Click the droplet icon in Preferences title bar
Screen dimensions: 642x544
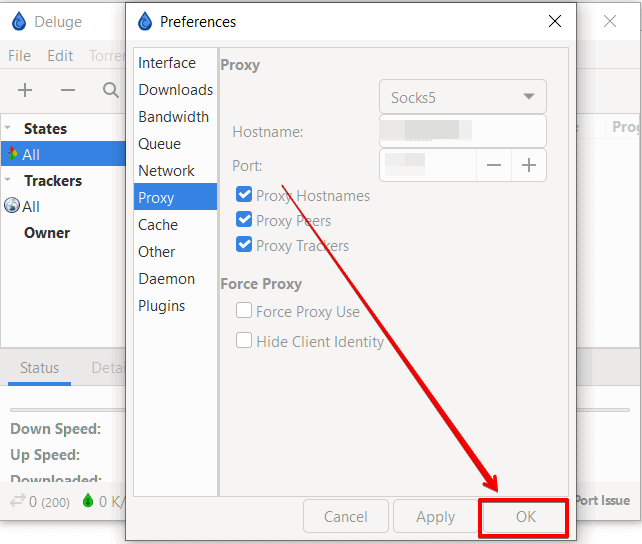[x=145, y=21]
